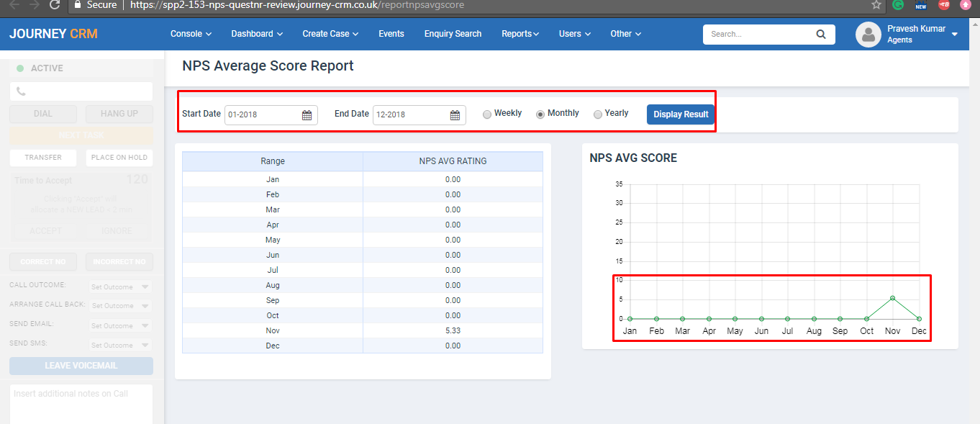The width and height of the screenshot is (980, 424).
Task: Select the Weekly radio button
Action: (x=487, y=114)
